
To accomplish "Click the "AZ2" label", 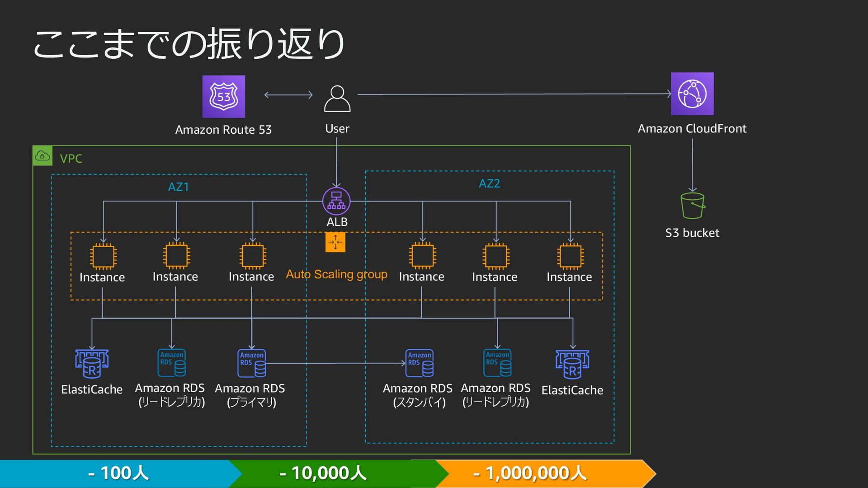I will 490,184.
